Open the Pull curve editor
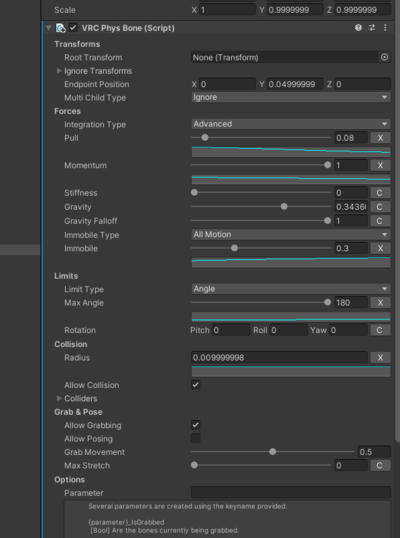This screenshot has height=538, width=400. tap(291, 151)
